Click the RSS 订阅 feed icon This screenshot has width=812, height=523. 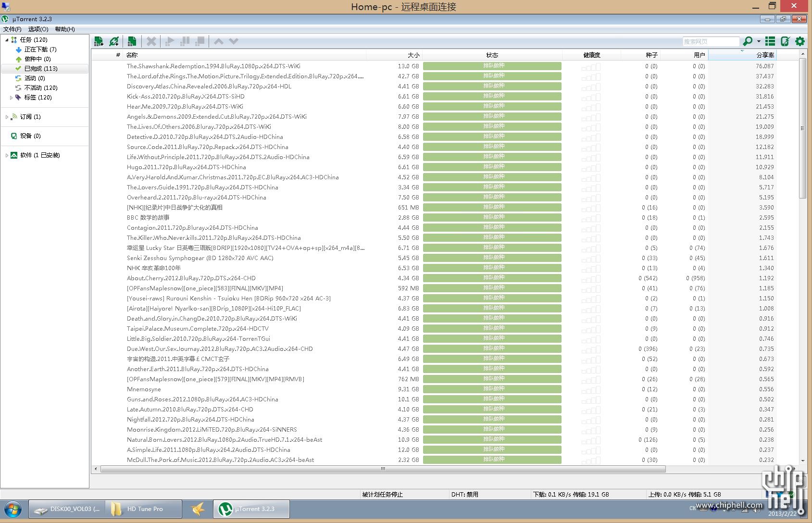tap(14, 117)
